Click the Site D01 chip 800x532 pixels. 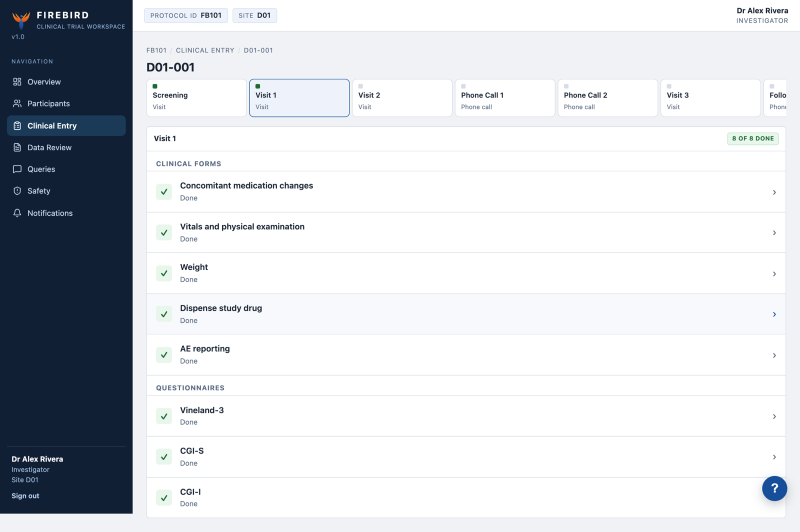(254, 15)
